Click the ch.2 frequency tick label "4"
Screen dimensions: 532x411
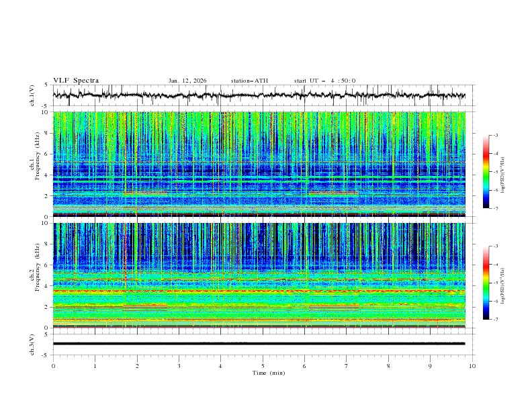(x=48, y=286)
